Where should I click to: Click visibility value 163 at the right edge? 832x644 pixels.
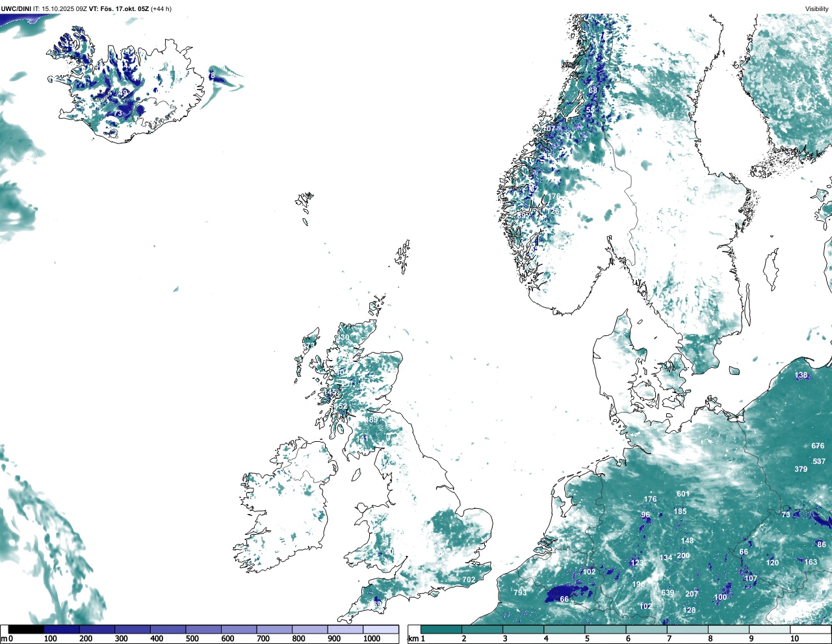tap(811, 563)
